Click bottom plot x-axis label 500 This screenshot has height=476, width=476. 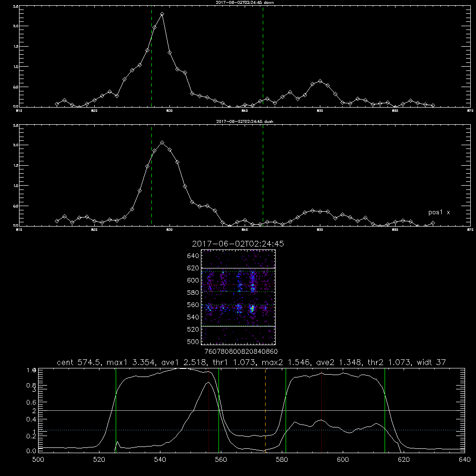(x=38, y=460)
